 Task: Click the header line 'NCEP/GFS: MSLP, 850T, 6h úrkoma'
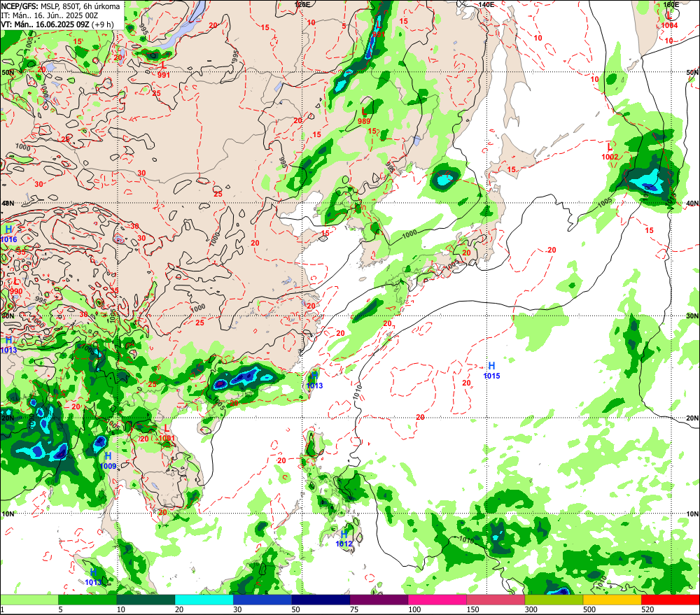coord(60,6)
